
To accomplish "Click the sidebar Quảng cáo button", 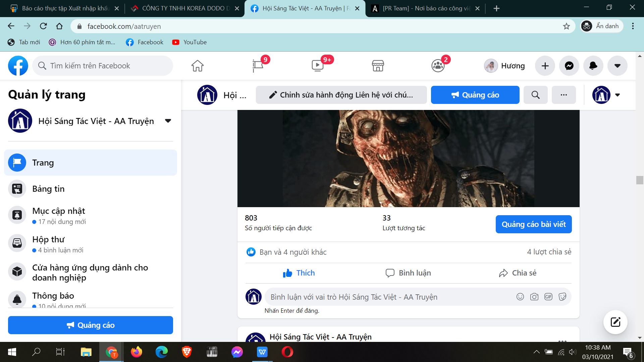I will [x=91, y=325].
